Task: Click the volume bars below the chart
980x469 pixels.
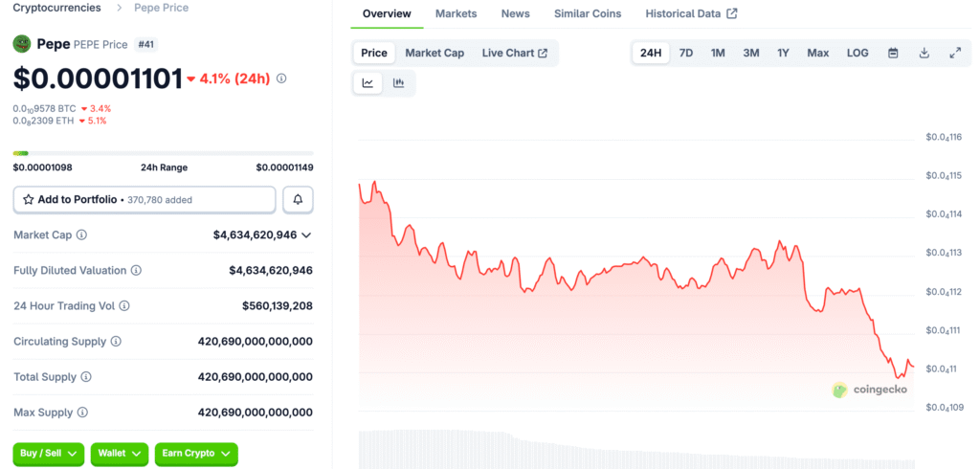Action: [x=636, y=449]
